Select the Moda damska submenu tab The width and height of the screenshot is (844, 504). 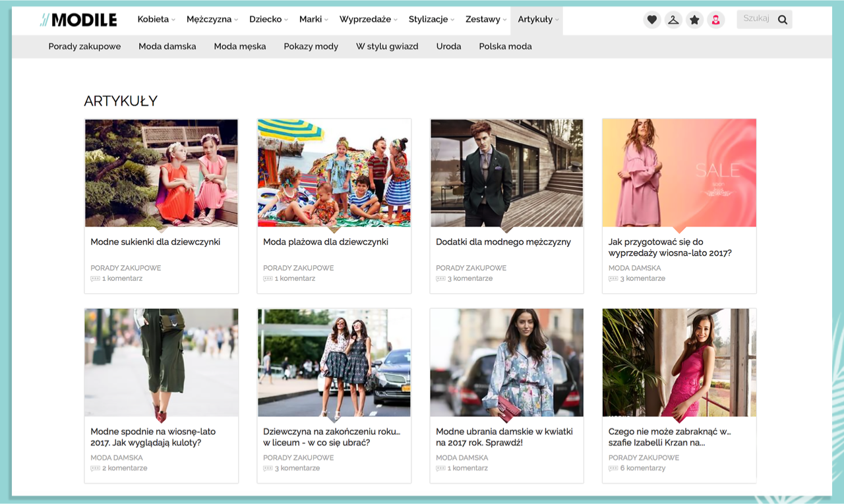tap(167, 46)
